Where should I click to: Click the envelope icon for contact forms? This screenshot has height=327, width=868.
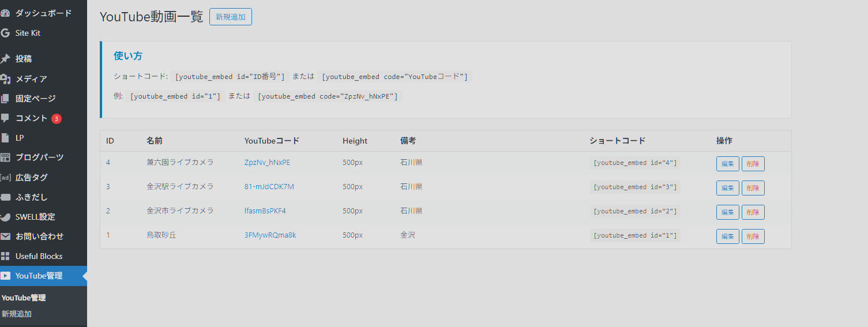(x=5, y=236)
